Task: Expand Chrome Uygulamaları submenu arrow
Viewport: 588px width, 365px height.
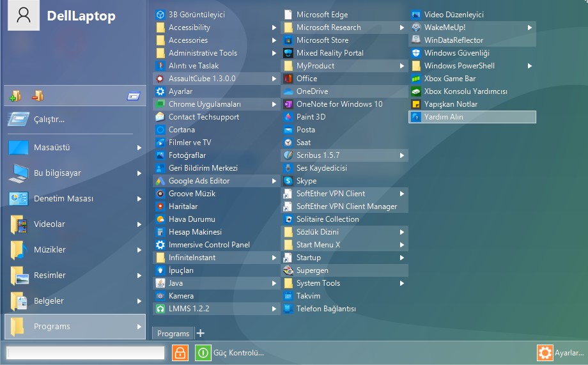Action: coord(274,104)
